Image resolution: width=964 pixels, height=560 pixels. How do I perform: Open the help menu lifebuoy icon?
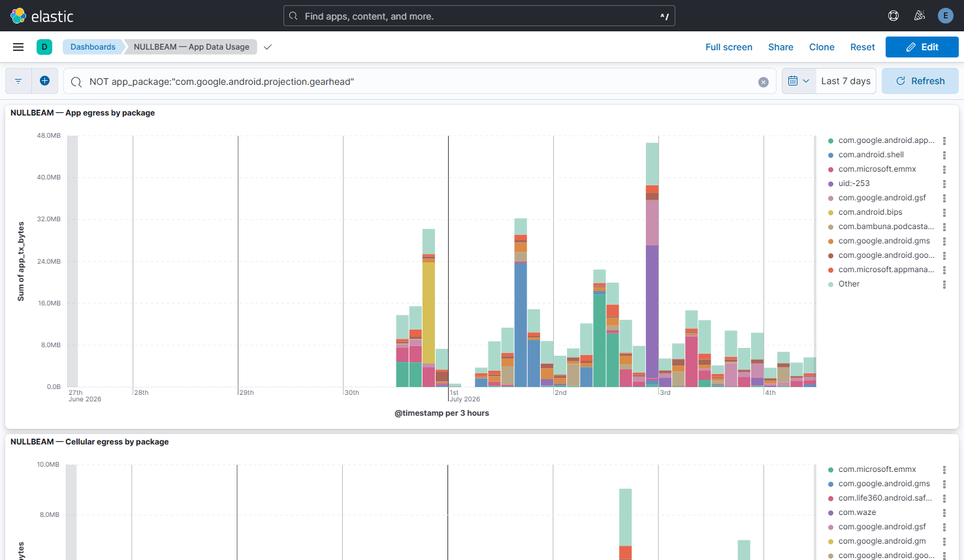point(893,16)
